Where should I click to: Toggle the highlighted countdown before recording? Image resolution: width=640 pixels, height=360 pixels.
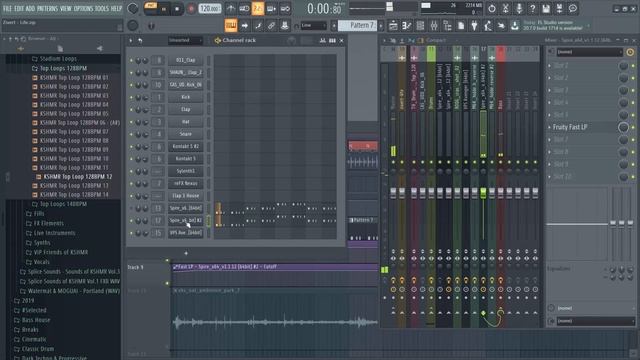point(258,9)
